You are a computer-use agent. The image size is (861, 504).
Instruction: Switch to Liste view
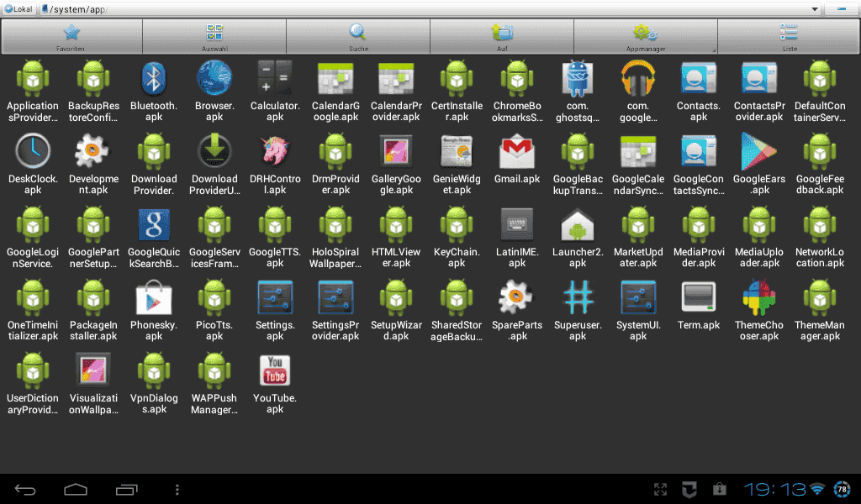(789, 36)
